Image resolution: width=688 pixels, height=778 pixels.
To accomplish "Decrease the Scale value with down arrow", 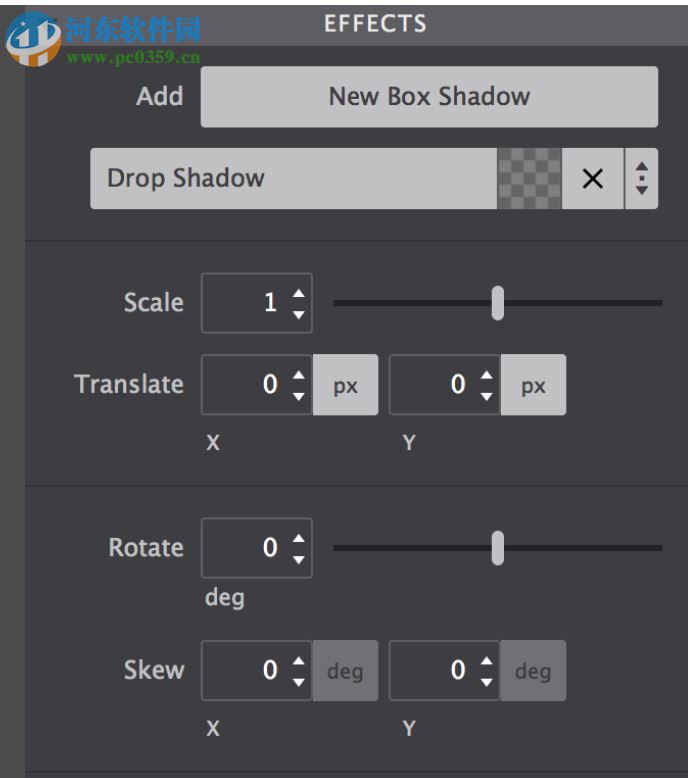I will pos(298,313).
